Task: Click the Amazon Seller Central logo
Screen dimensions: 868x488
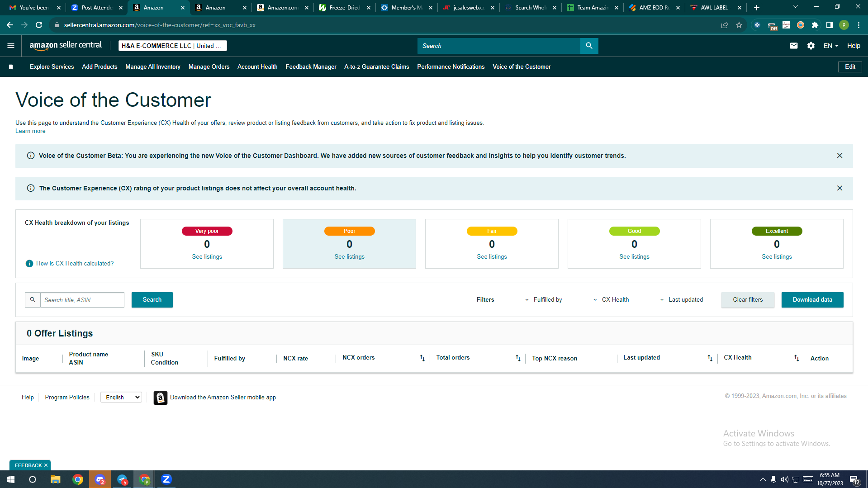Action: (x=66, y=46)
